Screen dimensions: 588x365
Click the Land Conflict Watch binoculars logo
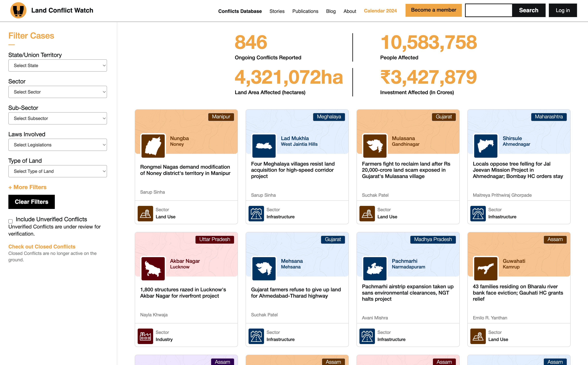tap(18, 10)
